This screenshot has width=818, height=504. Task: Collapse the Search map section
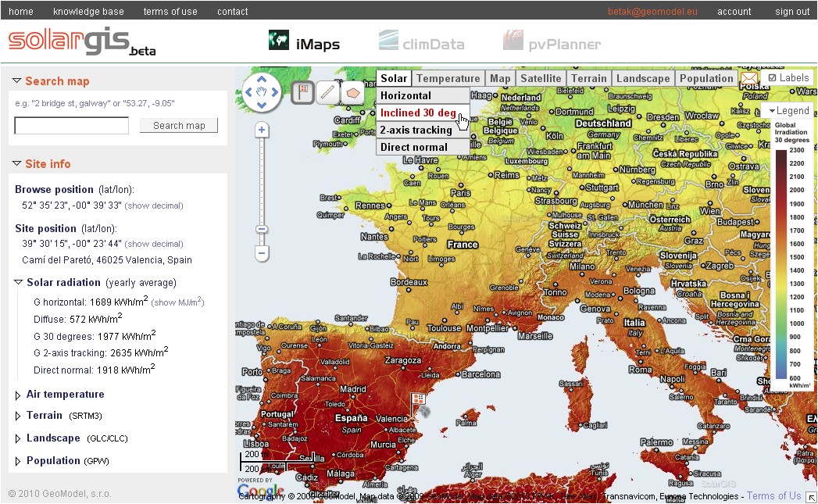[16, 80]
